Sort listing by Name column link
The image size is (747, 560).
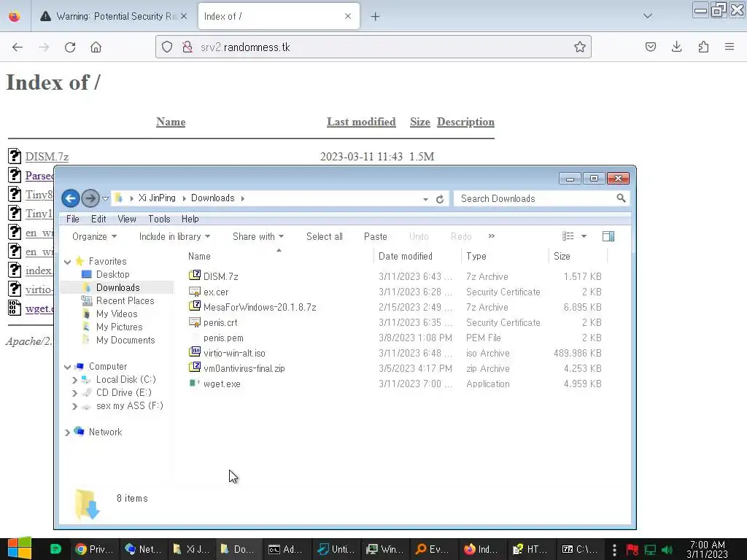pyautogui.click(x=171, y=122)
